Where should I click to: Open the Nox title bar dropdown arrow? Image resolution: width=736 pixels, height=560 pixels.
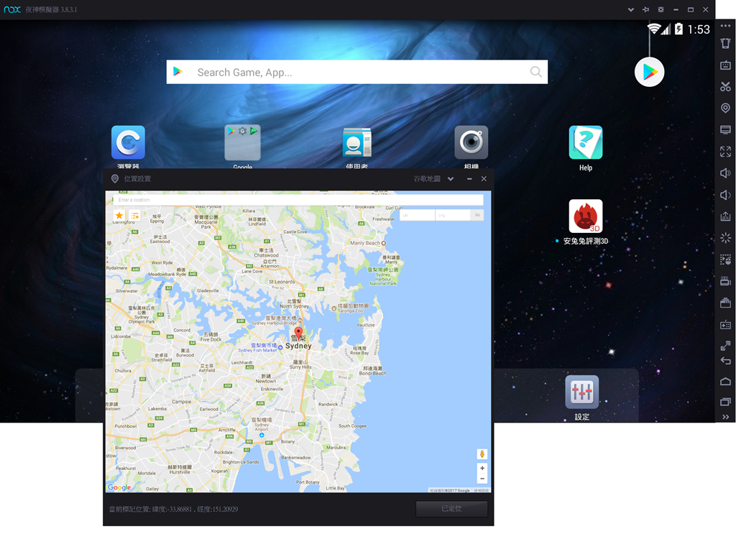(630, 9)
